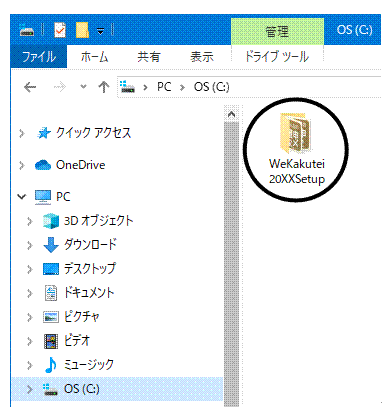Expand the OS (C:) tree node

click(30, 389)
